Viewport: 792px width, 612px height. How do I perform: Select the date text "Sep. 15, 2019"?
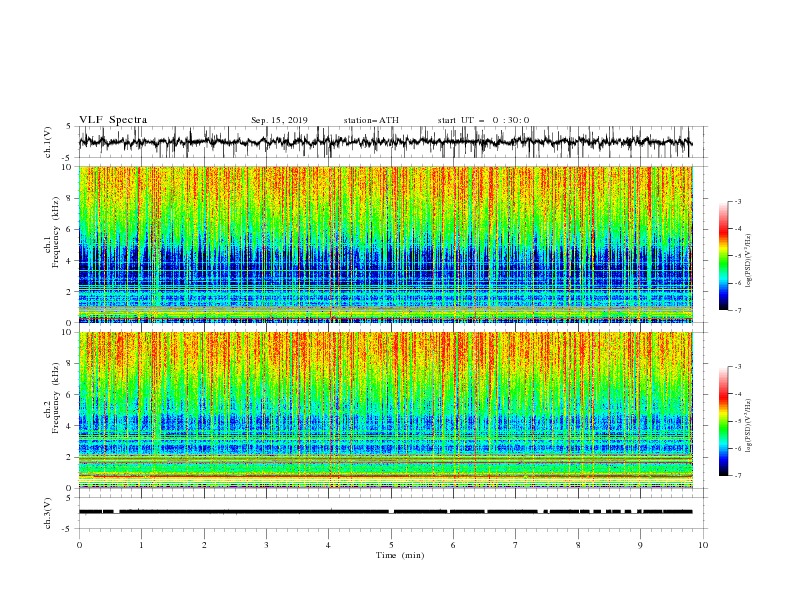click(279, 120)
